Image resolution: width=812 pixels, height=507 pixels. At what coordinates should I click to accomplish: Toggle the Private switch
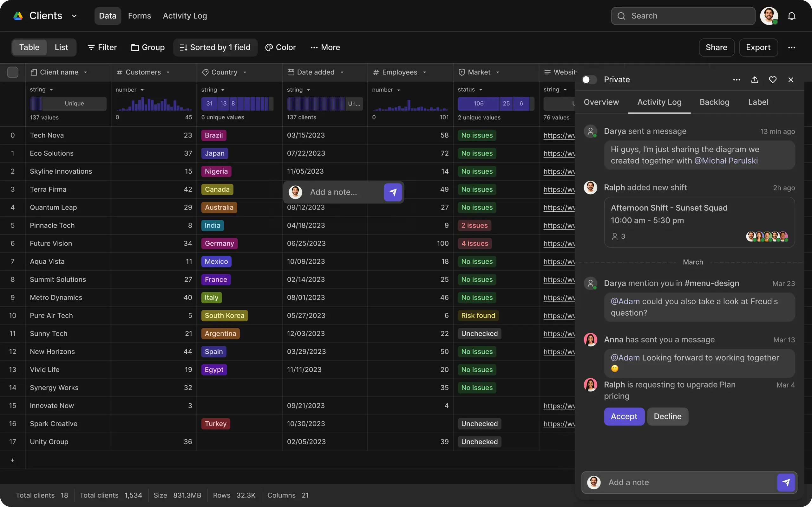pos(589,80)
